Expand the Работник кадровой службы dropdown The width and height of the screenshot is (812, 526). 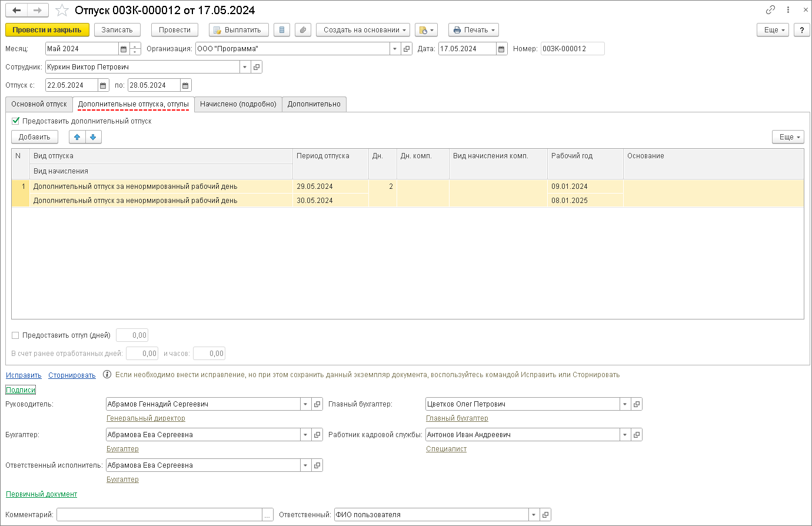coord(625,435)
